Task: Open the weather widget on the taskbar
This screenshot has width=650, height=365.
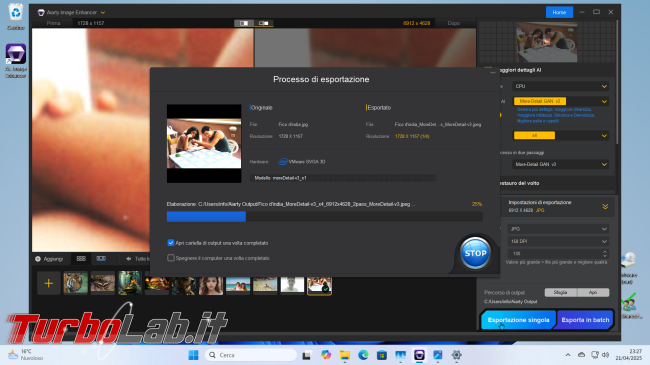Action: (26, 355)
